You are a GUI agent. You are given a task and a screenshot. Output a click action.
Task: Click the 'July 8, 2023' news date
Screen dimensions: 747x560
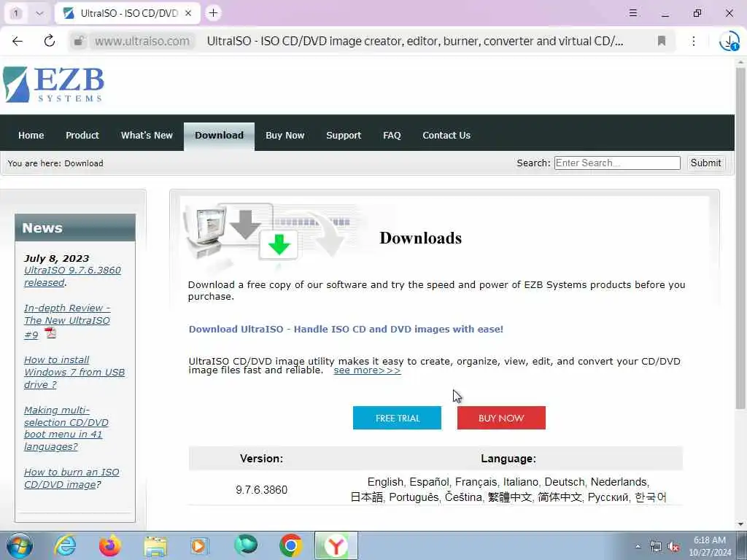(57, 258)
